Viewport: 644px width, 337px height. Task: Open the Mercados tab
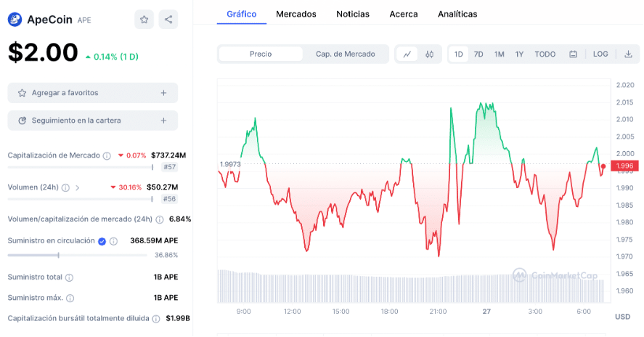pyautogui.click(x=296, y=14)
